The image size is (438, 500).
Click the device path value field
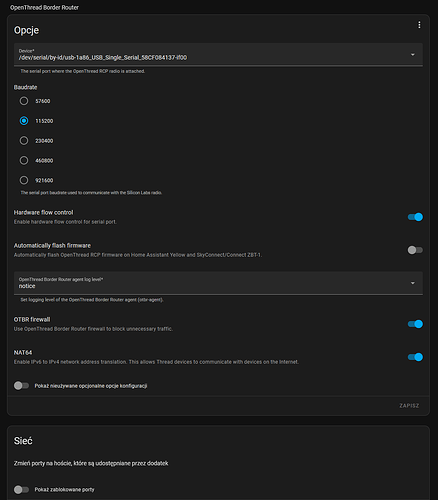(x=103, y=58)
